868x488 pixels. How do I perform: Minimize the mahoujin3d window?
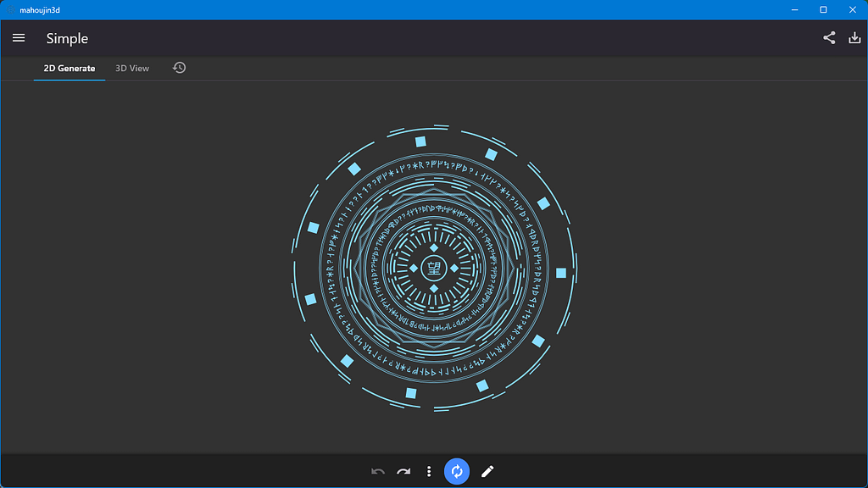[x=794, y=9]
